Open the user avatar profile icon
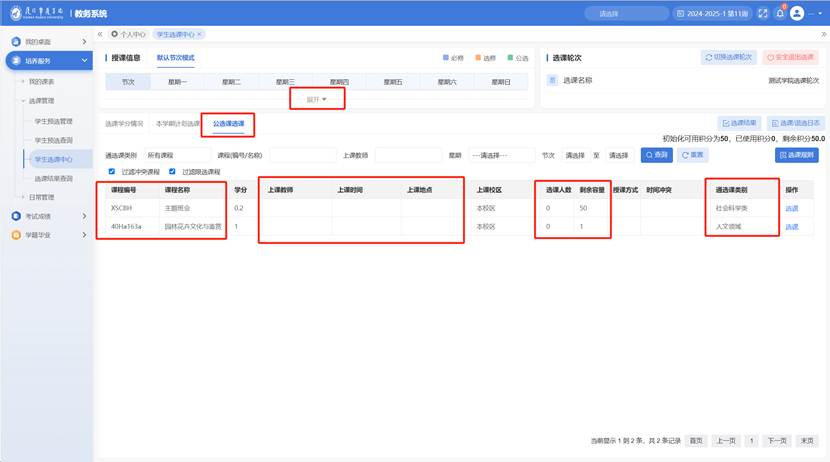 [797, 13]
